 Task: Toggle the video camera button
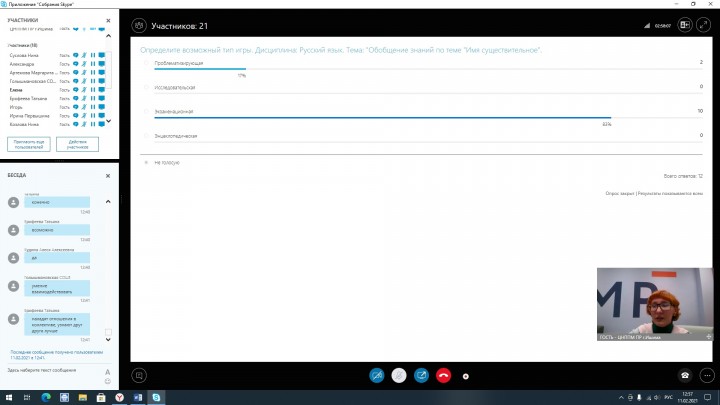[x=377, y=376]
